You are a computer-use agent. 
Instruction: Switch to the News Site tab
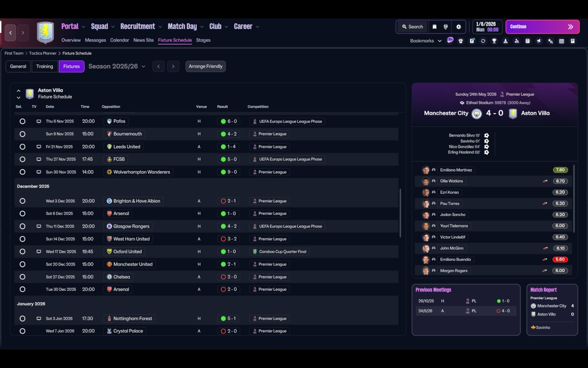(x=143, y=40)
